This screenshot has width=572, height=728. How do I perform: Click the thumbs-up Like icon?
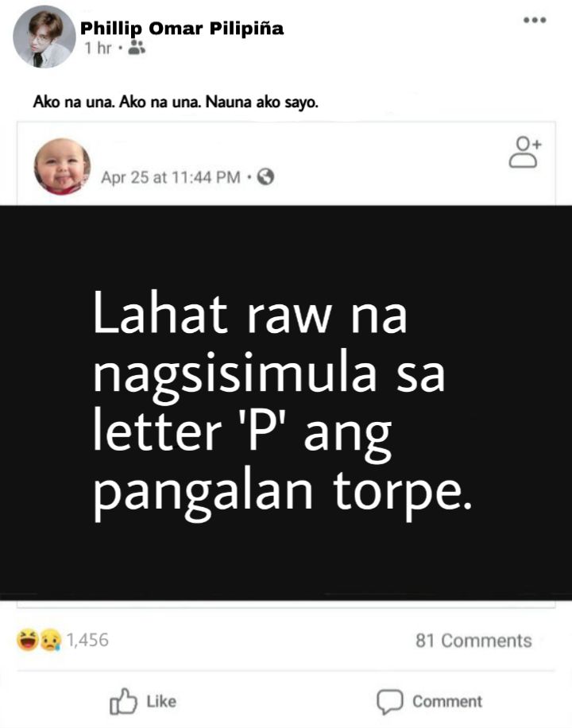(123, 701)
